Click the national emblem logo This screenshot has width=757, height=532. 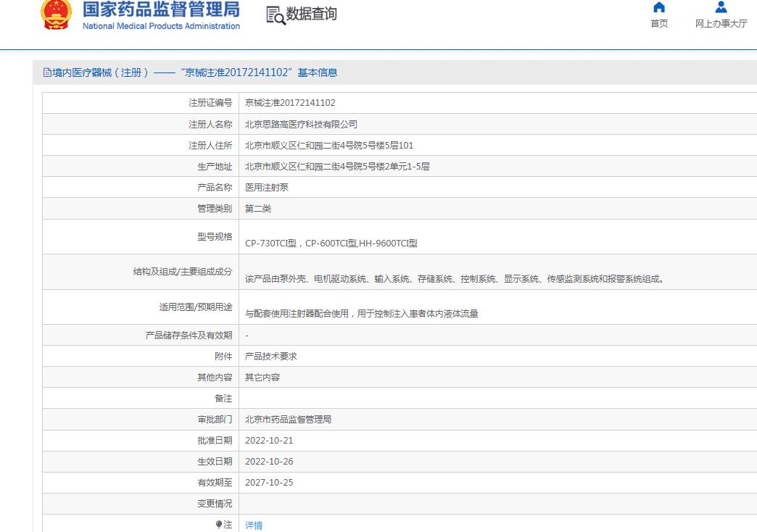coord(57,14)
